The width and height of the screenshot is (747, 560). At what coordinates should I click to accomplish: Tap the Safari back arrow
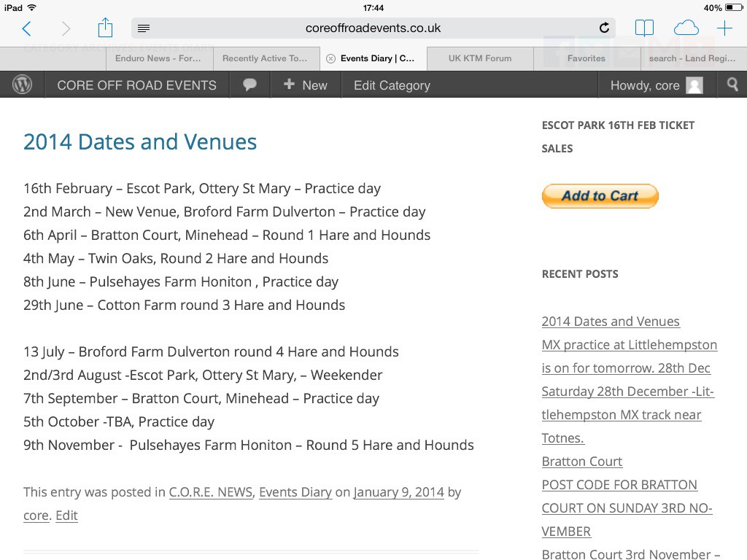pos(27,28)
